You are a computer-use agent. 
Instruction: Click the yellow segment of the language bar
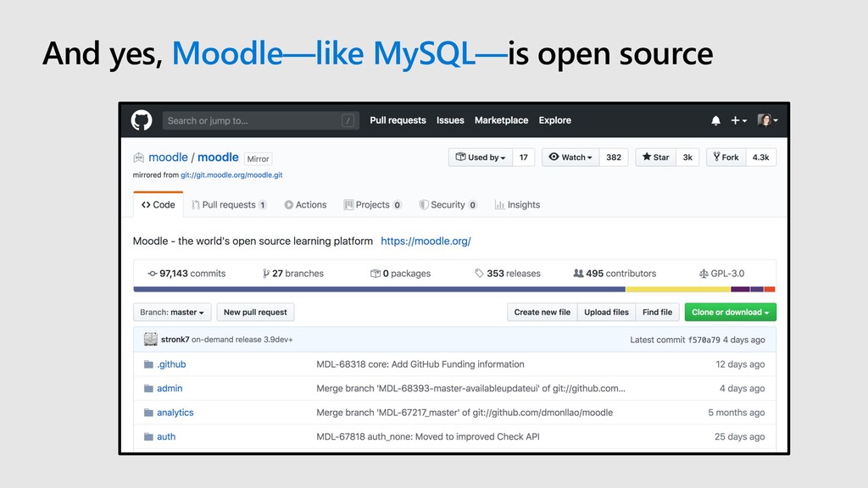(x=678, y=290)
